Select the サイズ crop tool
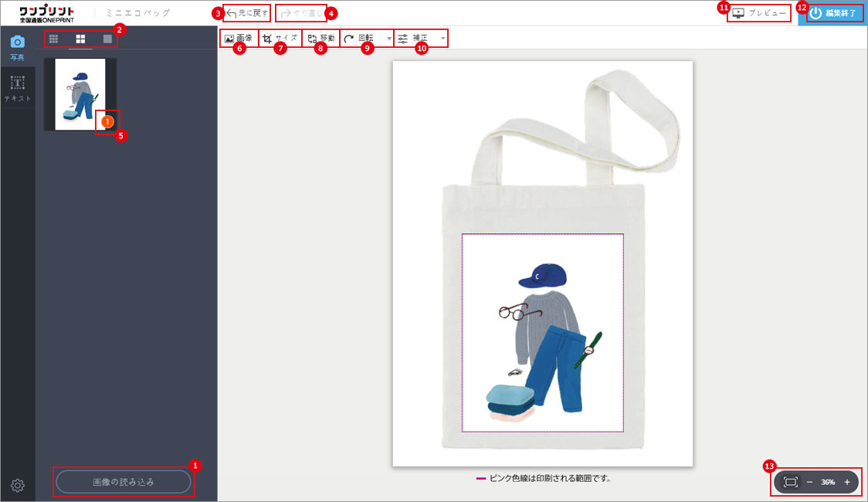 coord(280,38)
